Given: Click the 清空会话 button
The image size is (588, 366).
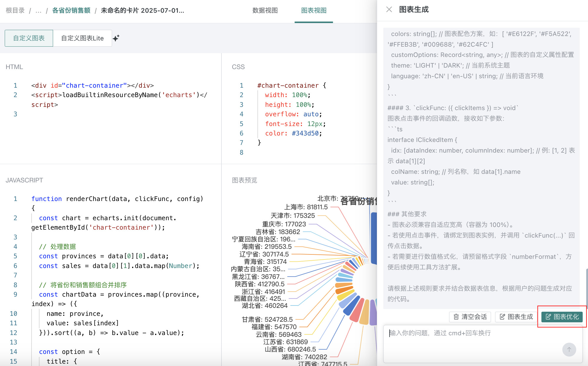Looking at the screenshot, I should tap(470, 317).
